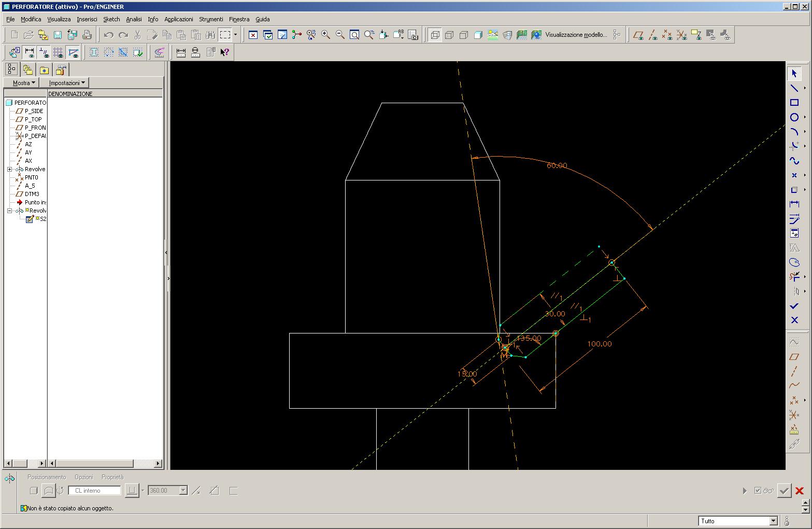Toggle display of sketch constraints

coord(44,52)
